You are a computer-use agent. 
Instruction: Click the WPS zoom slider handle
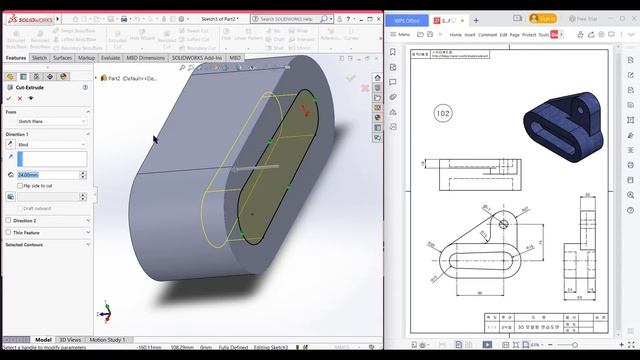pos(574,345)
